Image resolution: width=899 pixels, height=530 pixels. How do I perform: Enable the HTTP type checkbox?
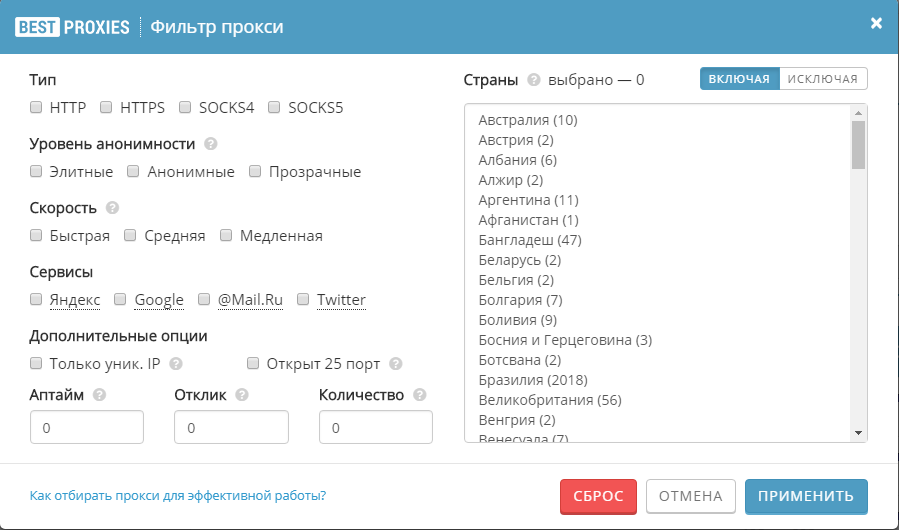click(36, 107)
